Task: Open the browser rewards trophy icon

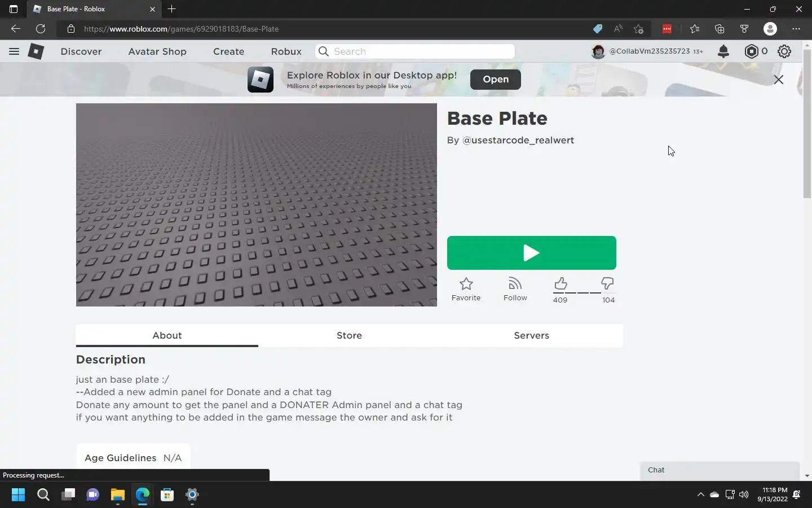Action: [744, 29]
